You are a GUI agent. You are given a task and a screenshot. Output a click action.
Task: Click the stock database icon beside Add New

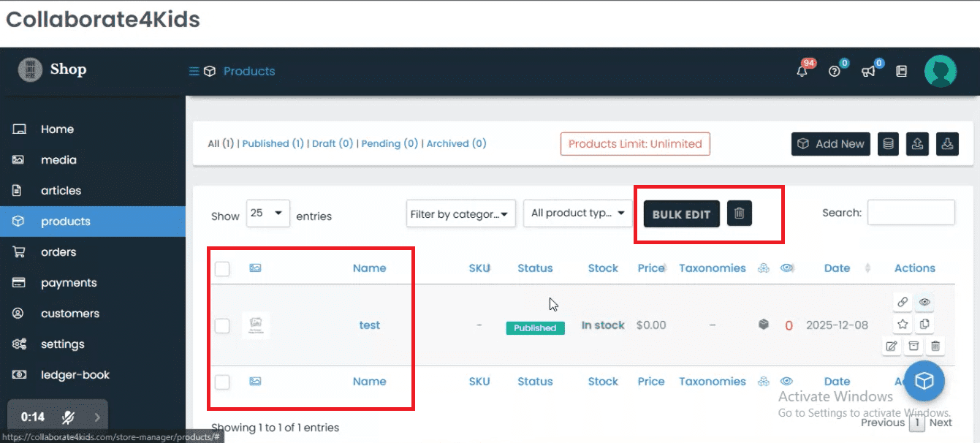(x=889, y=144)
